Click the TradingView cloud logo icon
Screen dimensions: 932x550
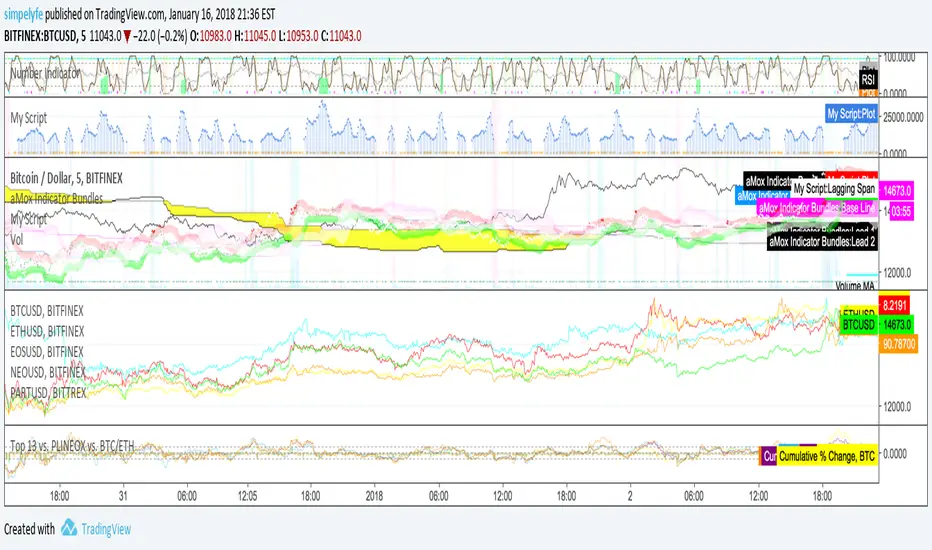pyautogui.click(x=69, y=527)
